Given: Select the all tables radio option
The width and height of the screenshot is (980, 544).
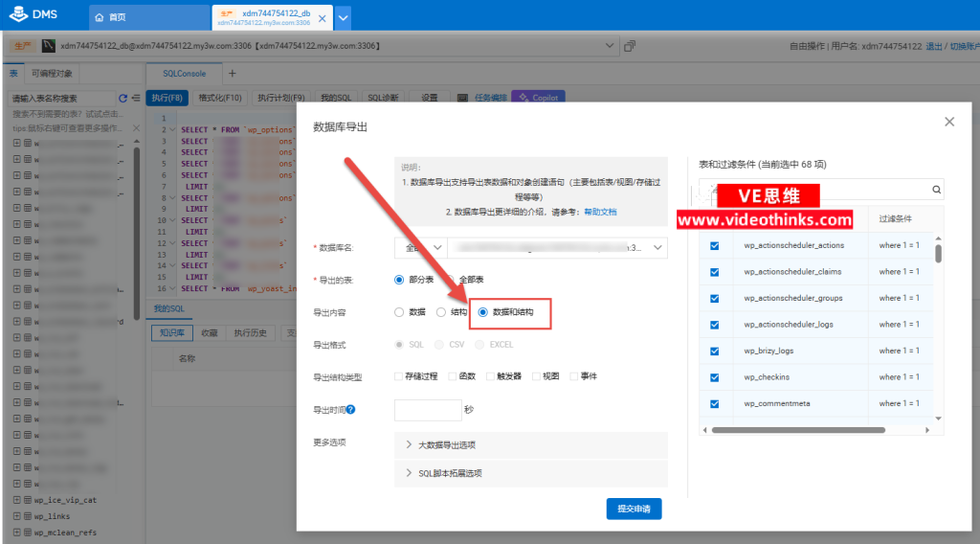Looking at the screenshot, I should tap(449, 280).
